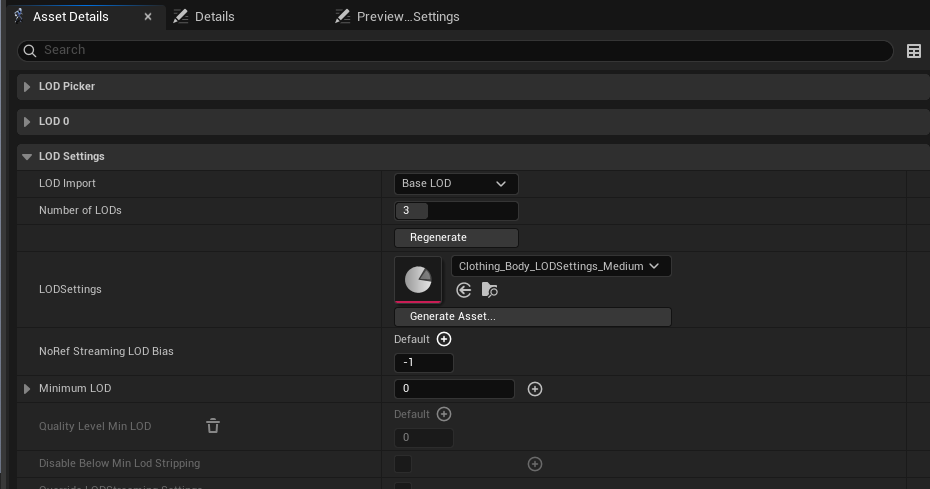Image resolution: width=930 pixels, height=489 pixels.
Task: Click the Number of LODs label
Action: (x=80, y=210)
